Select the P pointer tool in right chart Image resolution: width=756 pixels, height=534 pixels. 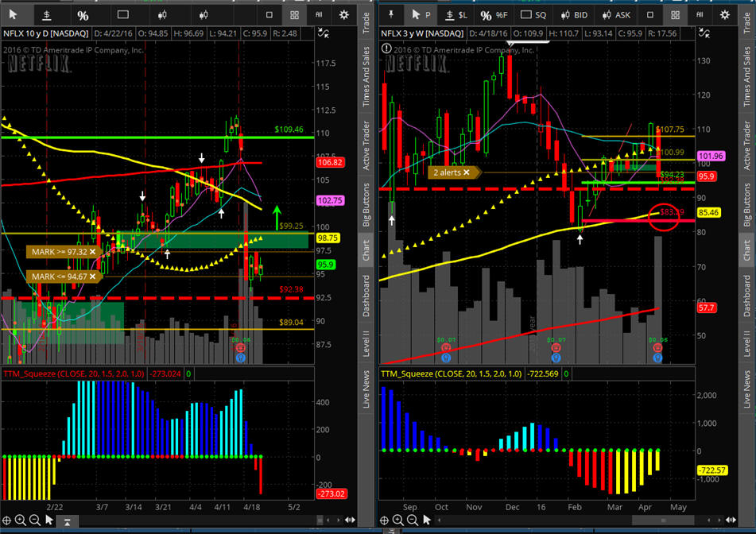(x=421, y=15)
